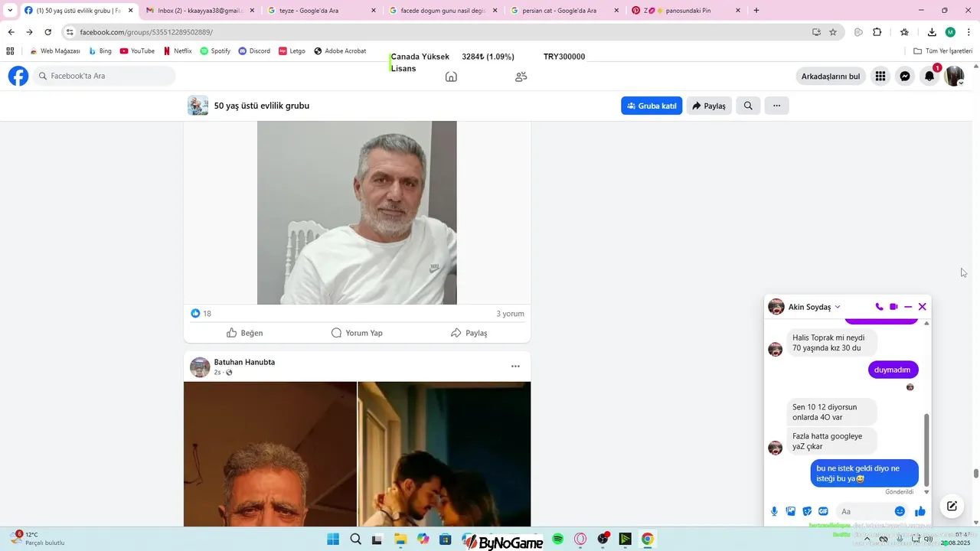Open Windows Start menu
980x551 pixels.
pyautogui.click(x=333, y=540)
